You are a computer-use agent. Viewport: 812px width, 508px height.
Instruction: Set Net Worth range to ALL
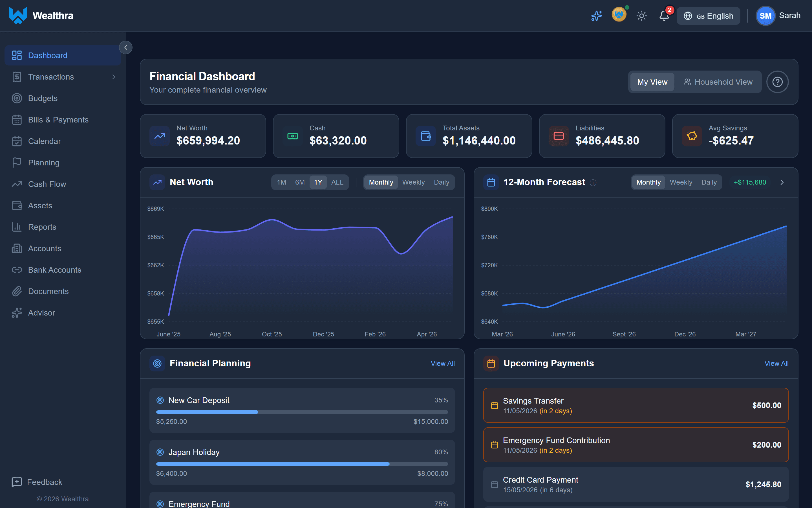(337, 182)
